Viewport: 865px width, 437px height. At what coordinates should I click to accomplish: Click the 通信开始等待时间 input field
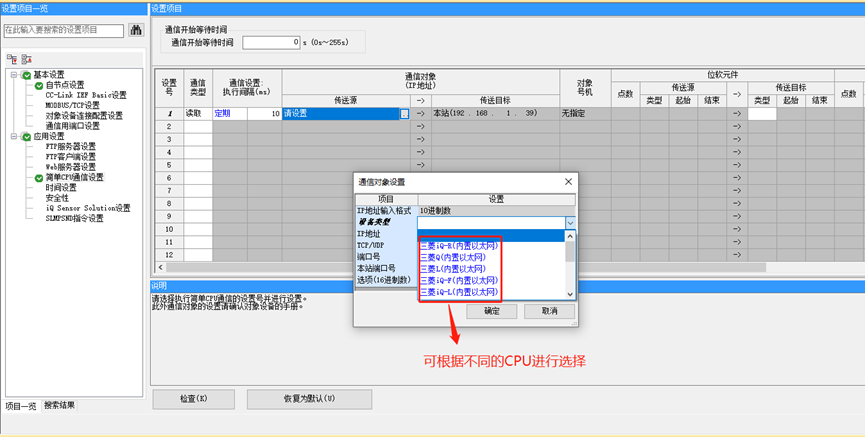click(271, 42)
